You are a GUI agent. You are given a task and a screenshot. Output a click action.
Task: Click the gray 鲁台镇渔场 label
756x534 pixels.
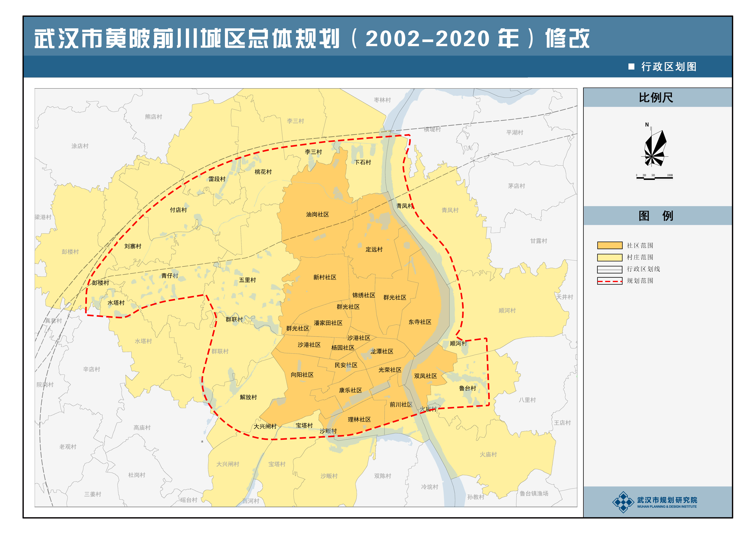tap(534, 493)
